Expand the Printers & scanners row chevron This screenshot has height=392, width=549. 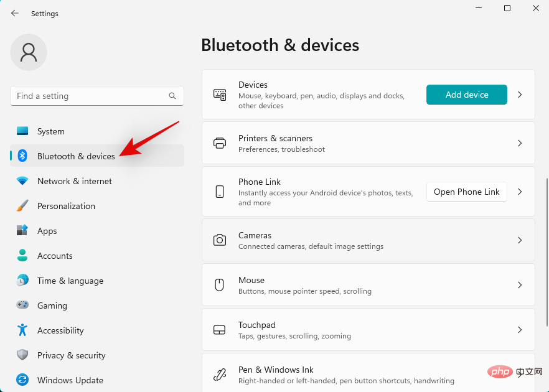tap(520, 143)
